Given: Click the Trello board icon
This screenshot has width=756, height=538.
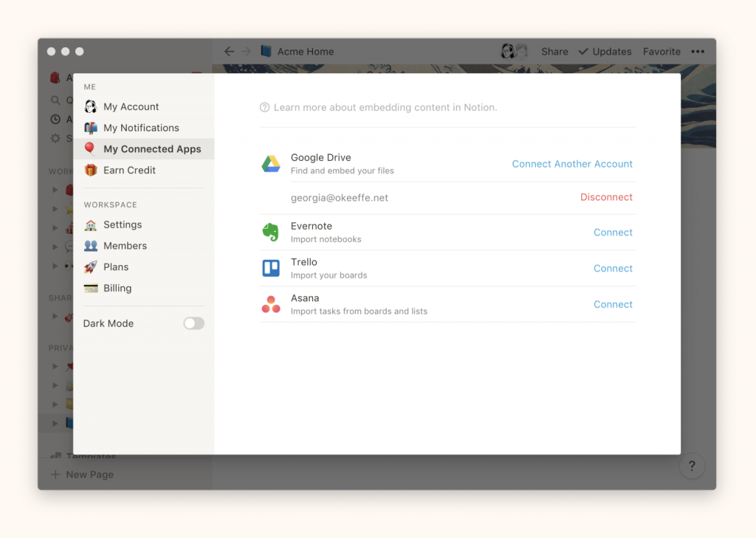Looking at the screenshot, I should coord(271,268).
